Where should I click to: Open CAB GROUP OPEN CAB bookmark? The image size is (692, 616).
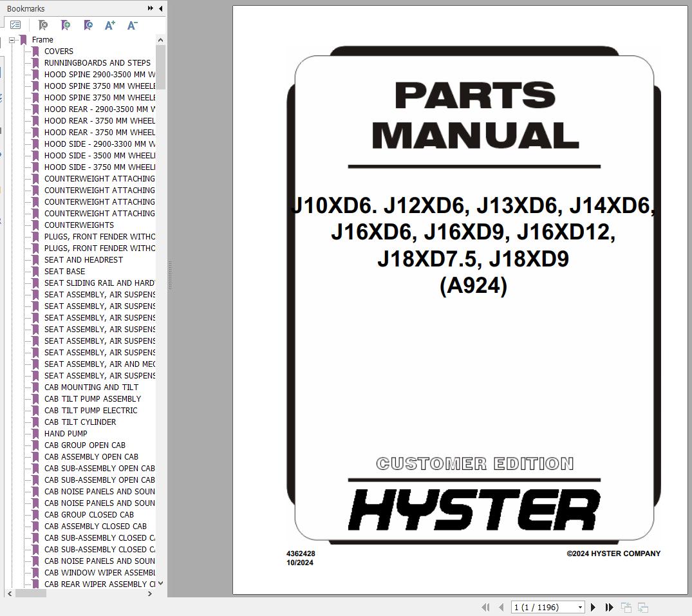coord(85,445)
